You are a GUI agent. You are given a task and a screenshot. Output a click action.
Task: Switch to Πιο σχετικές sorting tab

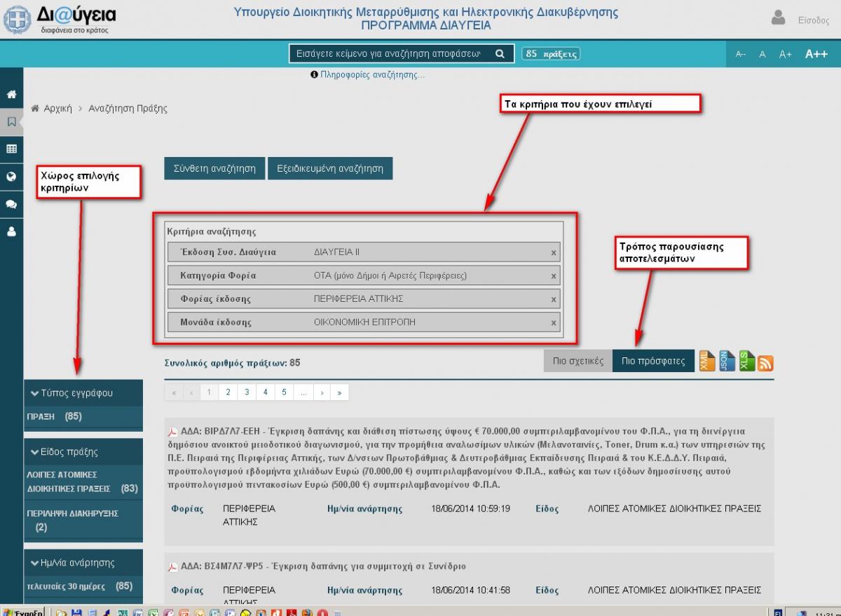click(x=577, y=361)
